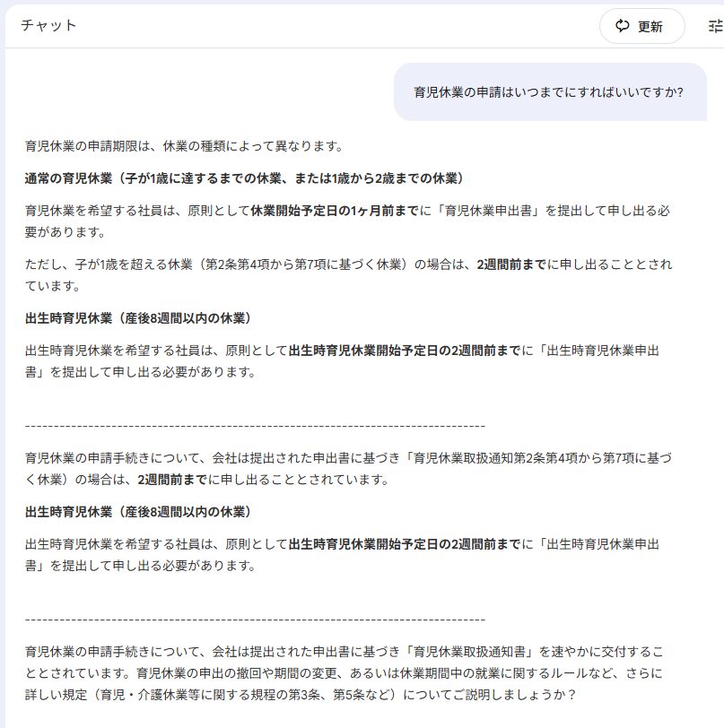Click the heading 通常の育児休業（子が1歳に達するまで
Viewport: 724px width, 728px height.
244,178
